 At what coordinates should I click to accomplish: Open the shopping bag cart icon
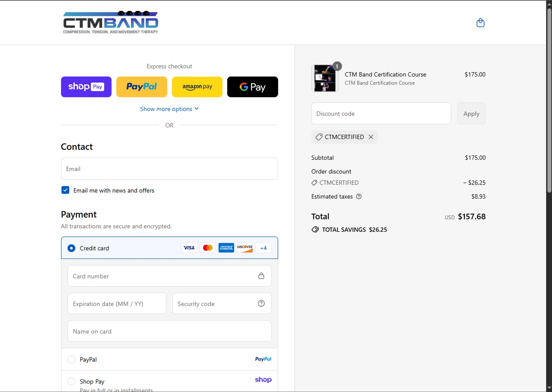[480, 23]
